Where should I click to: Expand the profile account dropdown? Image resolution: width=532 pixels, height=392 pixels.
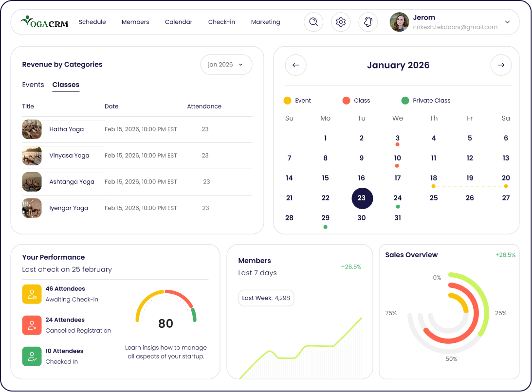[507, 22]
